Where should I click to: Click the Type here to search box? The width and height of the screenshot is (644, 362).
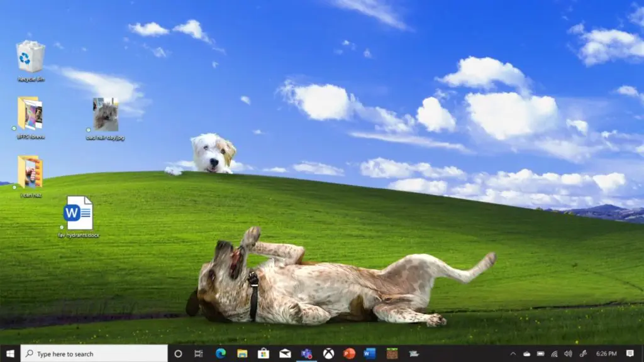(x=94, y=353)
